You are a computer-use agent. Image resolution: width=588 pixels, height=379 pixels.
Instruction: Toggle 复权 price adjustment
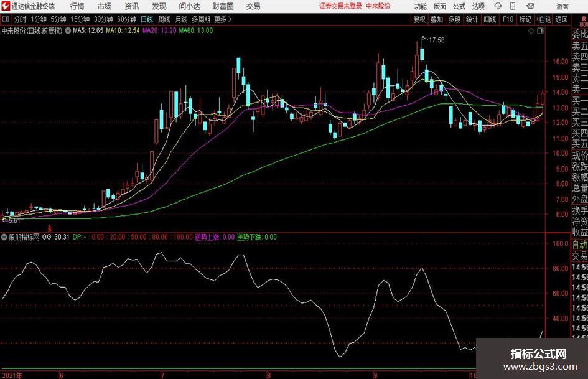(419, 19)
